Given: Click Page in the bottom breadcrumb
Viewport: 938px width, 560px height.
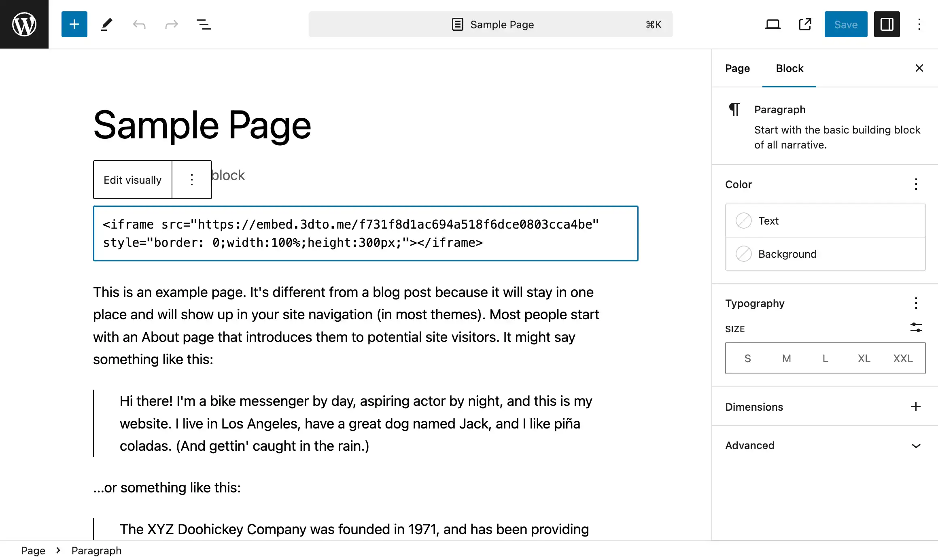Looking at the screenshot, I should point(33,551).
